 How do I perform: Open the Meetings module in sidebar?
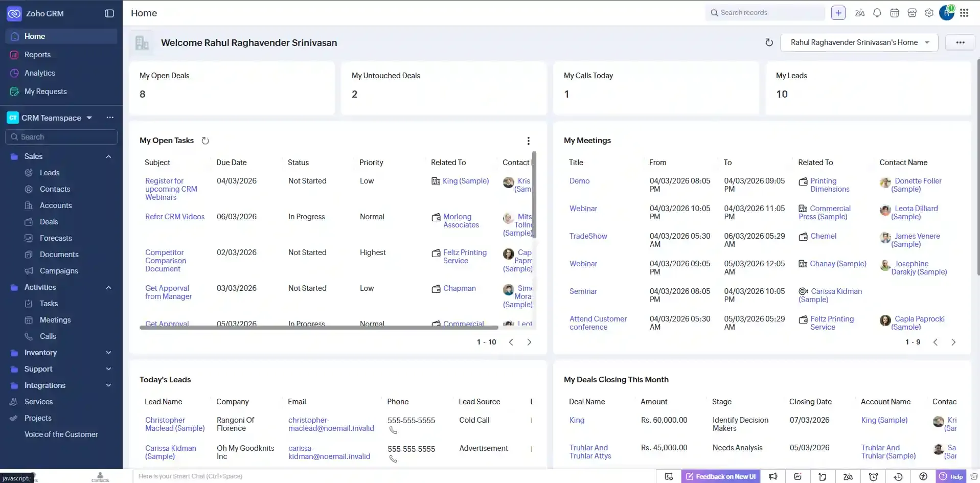point(55,320)
